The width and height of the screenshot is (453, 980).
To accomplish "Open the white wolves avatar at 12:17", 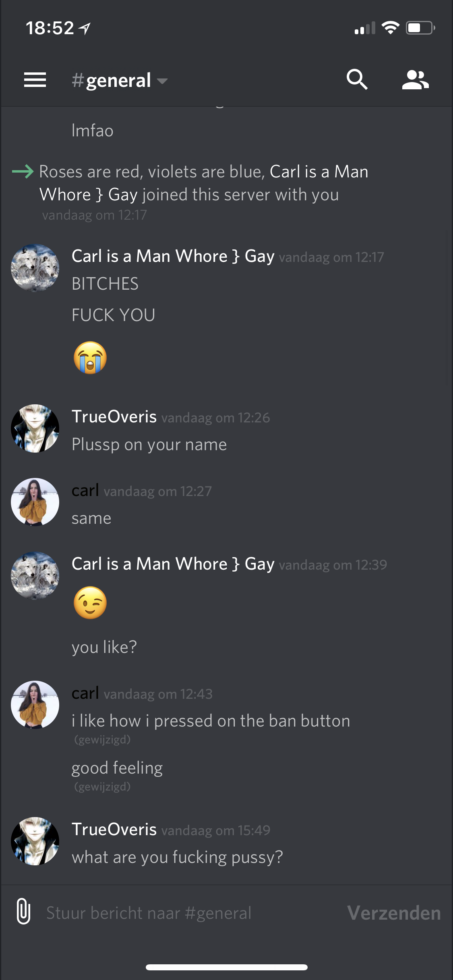I will (35, 268).
